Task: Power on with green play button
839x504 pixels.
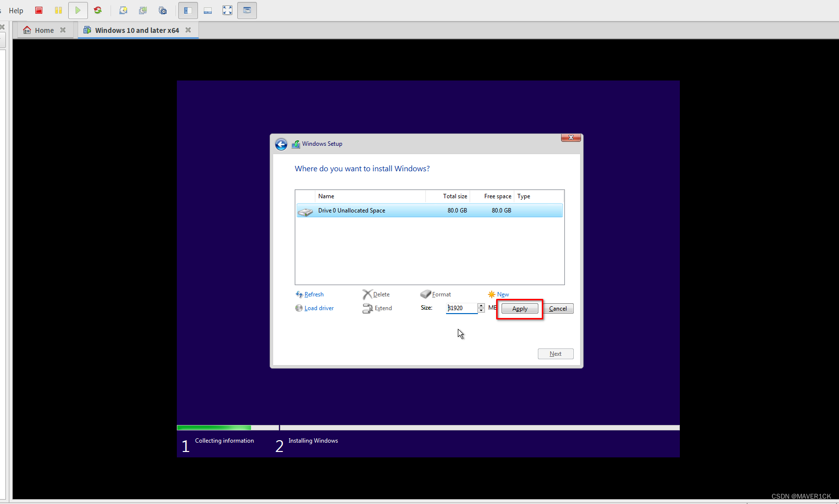Action: [78, 10]
